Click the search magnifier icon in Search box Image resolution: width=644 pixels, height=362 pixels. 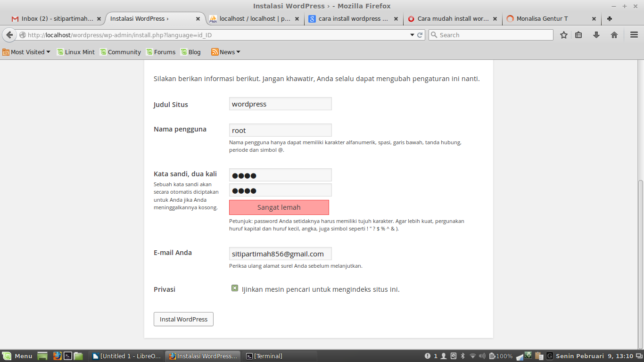[434, 35]
